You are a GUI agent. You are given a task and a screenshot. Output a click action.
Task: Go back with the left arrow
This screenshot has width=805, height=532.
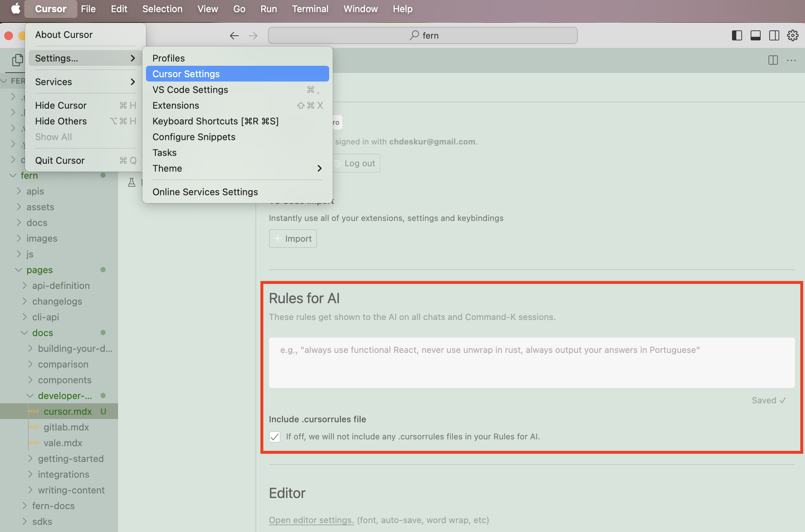tap(234, 35)
